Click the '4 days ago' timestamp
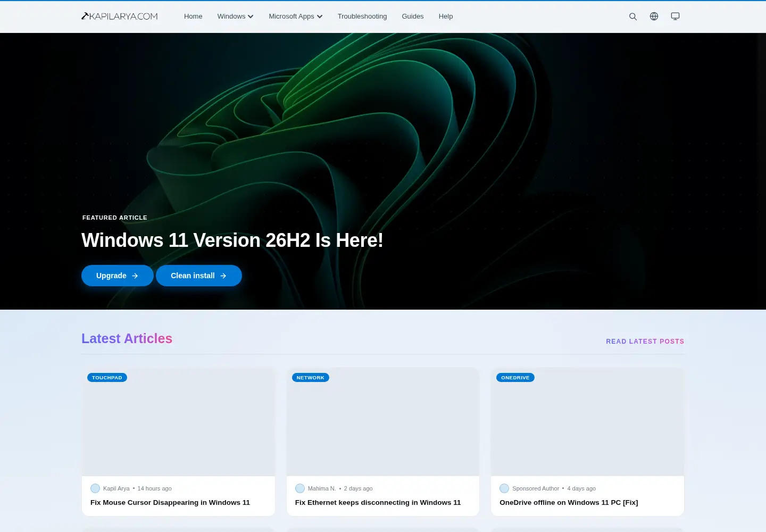Viewport: 766px width, 532px height. pyautogui.click(x=581, y=488)
